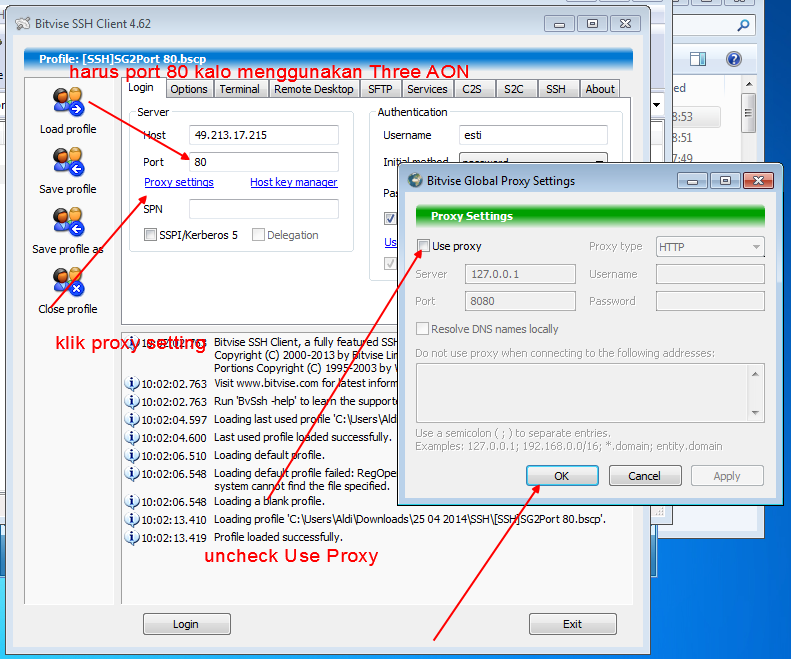This screenshot has width=791, height=659.
Task: Click info icon beside 'Loading a blank profile.' entry
Action: pyautogui.click(x=132, y=502)
